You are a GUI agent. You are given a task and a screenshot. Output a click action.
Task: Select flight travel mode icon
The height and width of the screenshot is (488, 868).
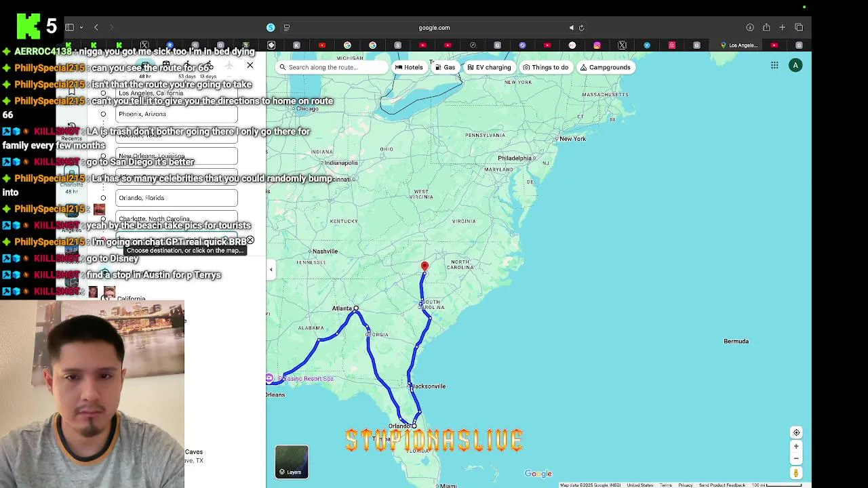(x=229, y=66)
